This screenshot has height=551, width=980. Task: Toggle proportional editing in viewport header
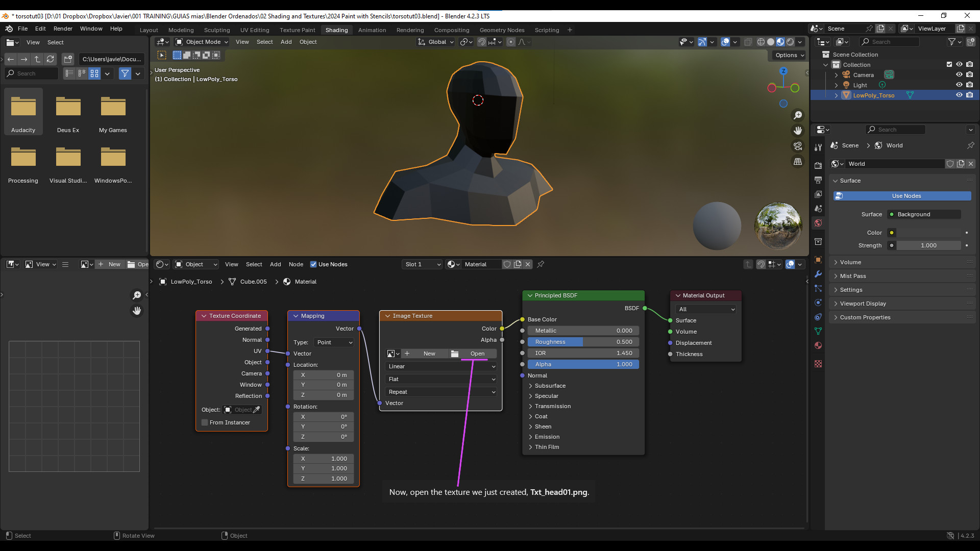pyautogui.click(x=511, y=42)
